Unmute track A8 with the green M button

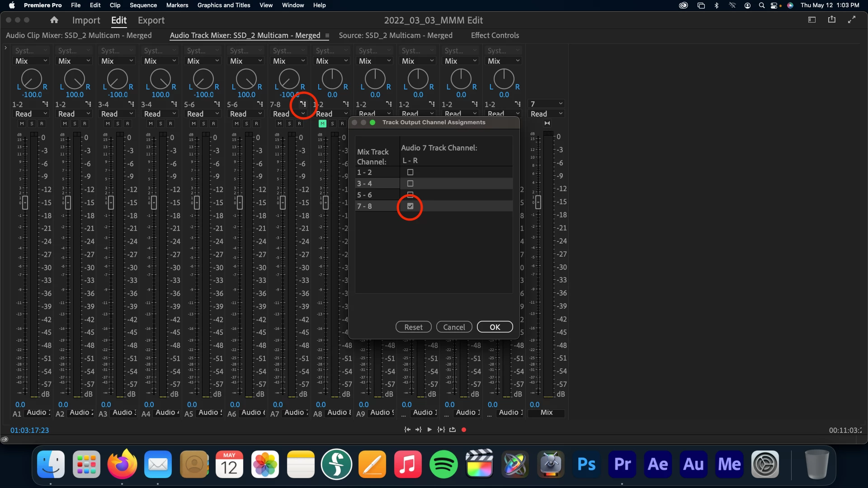coord(322,123)
